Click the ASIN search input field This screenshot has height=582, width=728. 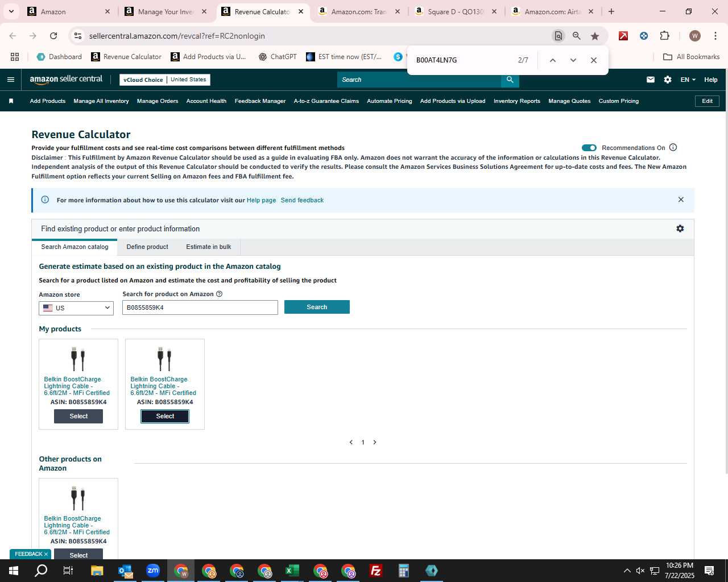[200, 307]
